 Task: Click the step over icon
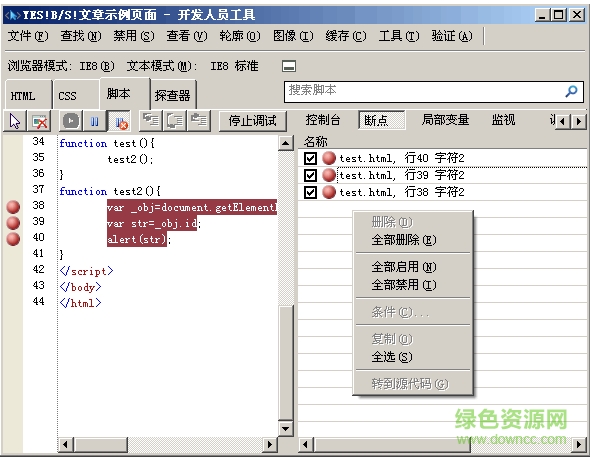(175, 120)
